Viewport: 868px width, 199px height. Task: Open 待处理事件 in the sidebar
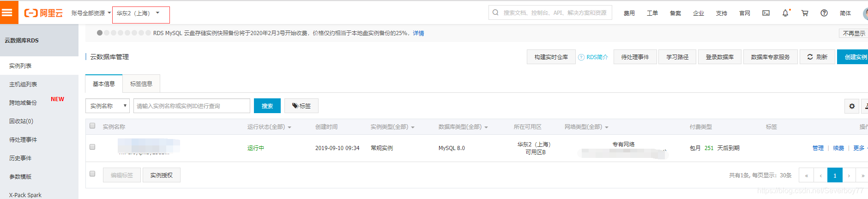(39, 139)
